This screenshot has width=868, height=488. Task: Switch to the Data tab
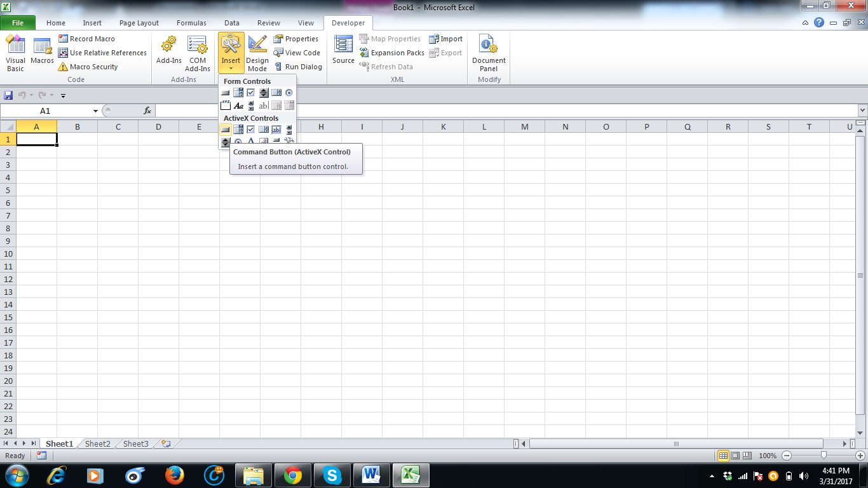click(232, 23)
